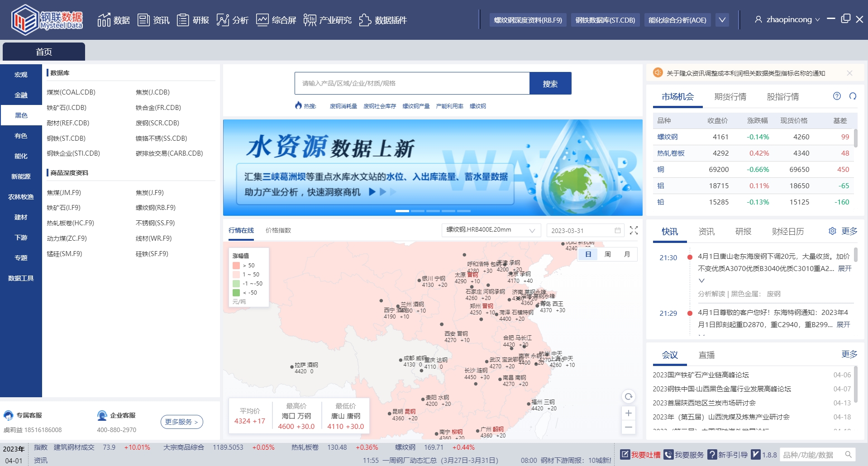
Task: Open 螺纹钢深度资料(RB.F9) shortcut
Action: pos(528,20)
